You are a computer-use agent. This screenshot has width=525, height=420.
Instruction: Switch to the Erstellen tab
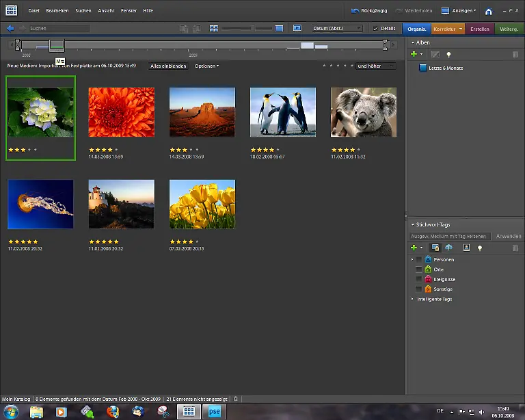[480, 29]
